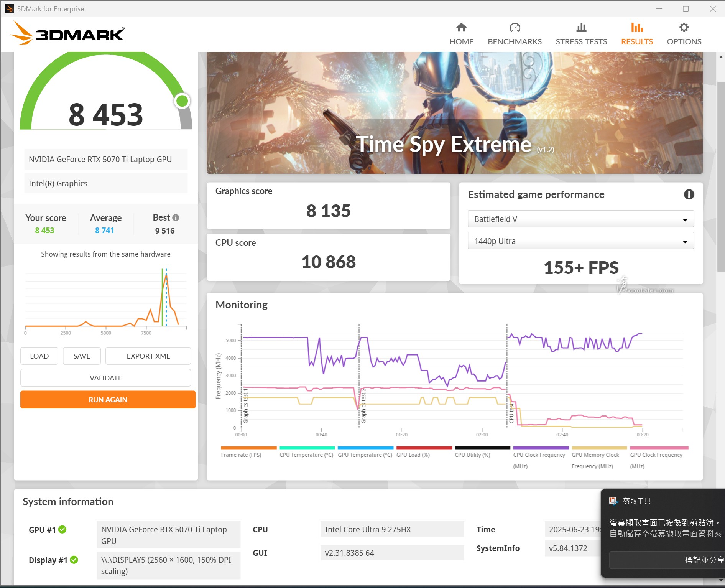Click the 3DMark logo
This screenshot has width=725, height=588.
click(x=67, y=33)
